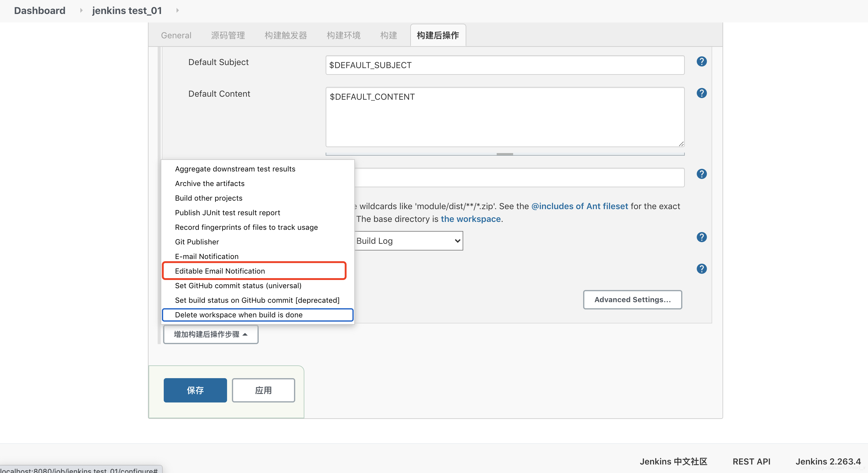The height and width of the screenshot is (473, 868).
Task: Open Advanced Settings button
Action: (x=632, y=300)
